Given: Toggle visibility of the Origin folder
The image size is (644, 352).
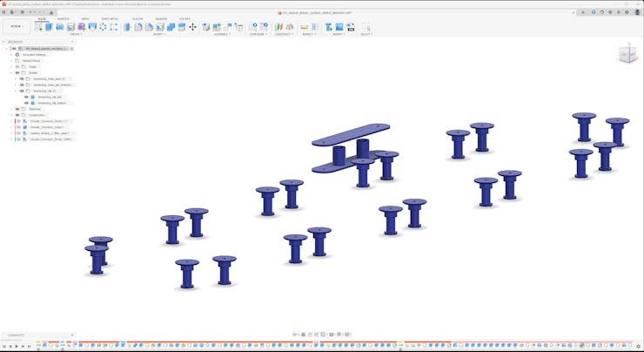Looking at the screenshot, I should click(17, 66).
